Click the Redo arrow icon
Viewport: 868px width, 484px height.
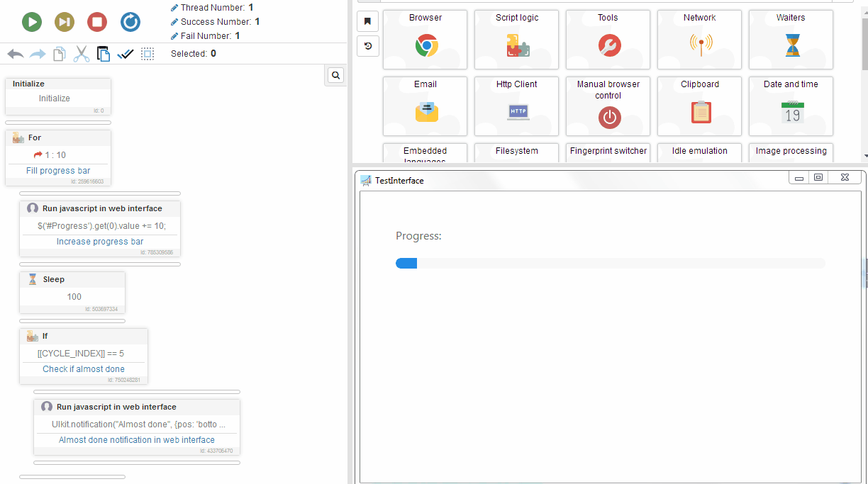[38, 54]
